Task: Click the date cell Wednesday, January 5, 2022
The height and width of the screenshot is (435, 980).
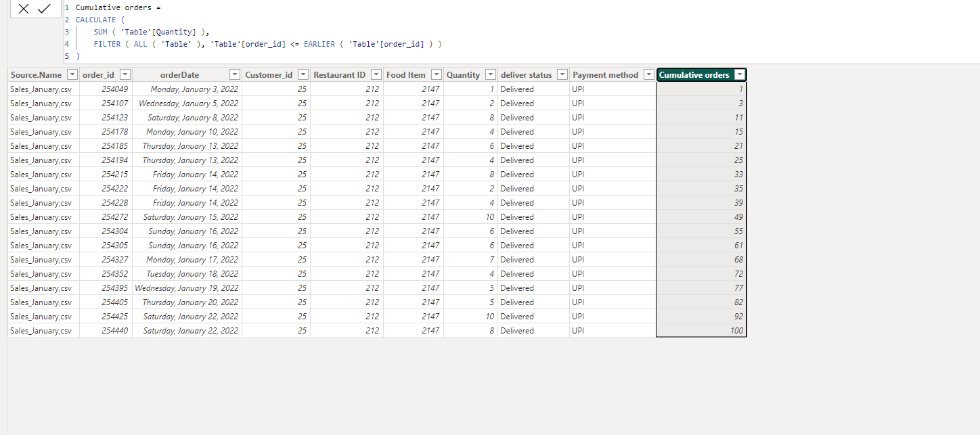Action: (187, 104)
